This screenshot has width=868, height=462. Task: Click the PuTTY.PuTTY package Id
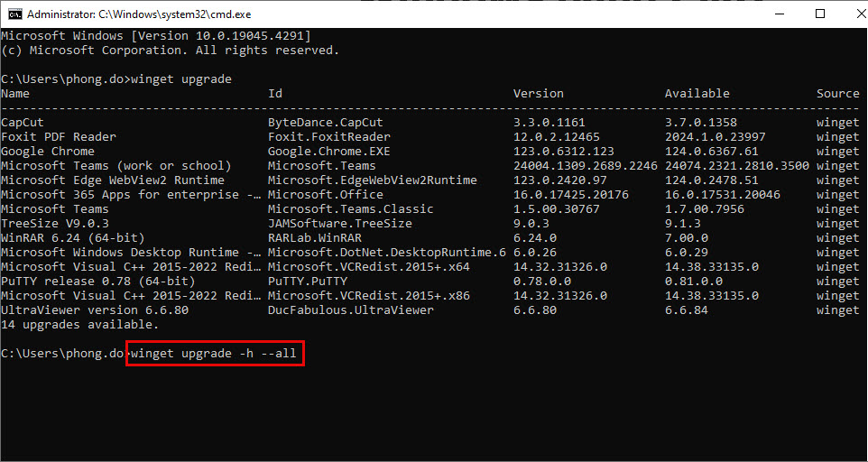(x=308, y=282)
